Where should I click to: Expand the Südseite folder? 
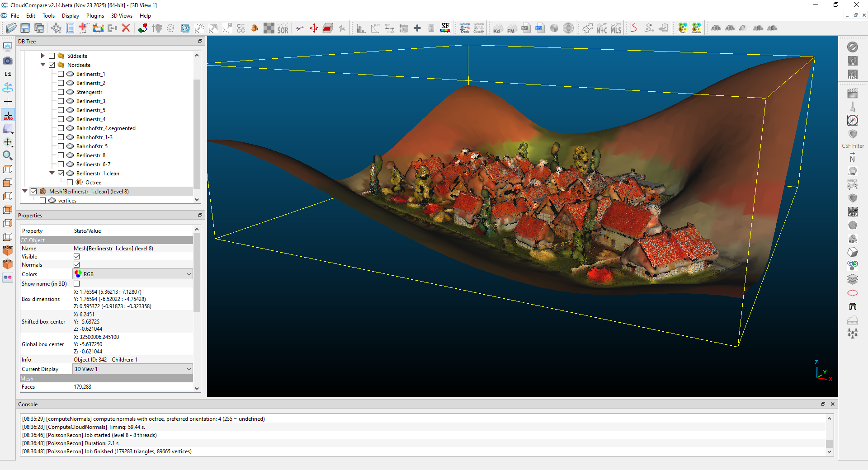[x=43, y=56]
